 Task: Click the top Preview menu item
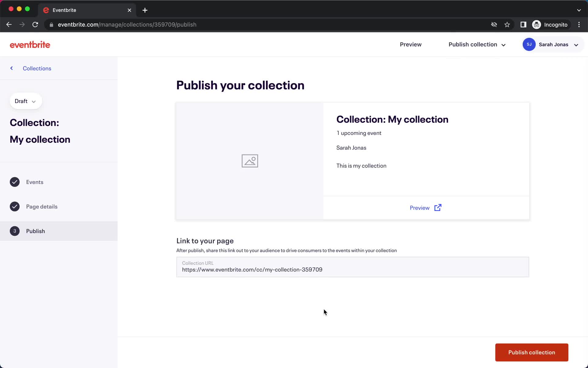pyautogui.click(x=411, y=44)
